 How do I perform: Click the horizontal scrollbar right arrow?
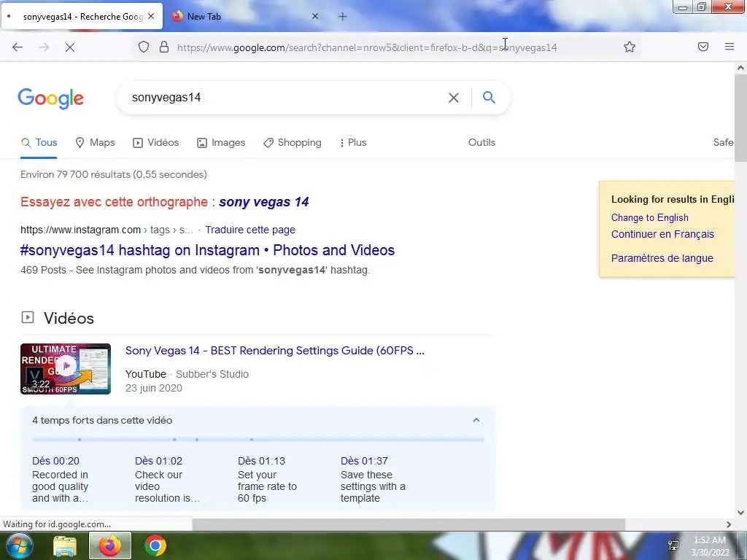[x=729, y=524]
